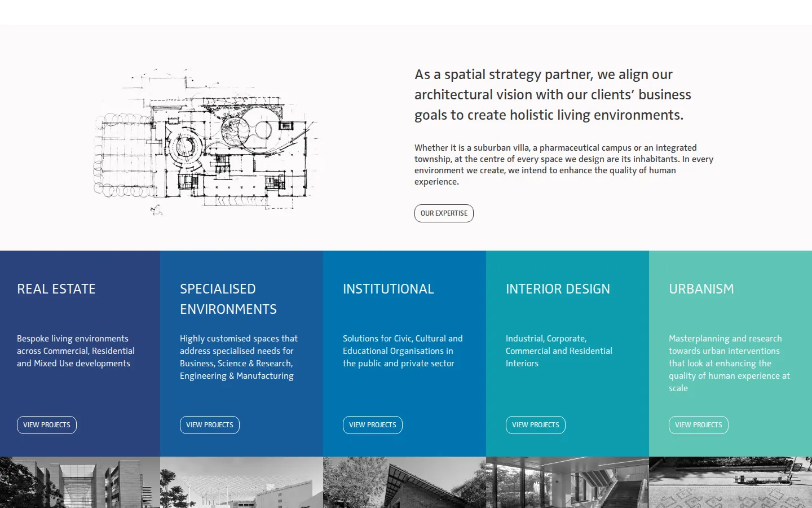
Task: View projects under Urbanism
Action: coord(699,425)
